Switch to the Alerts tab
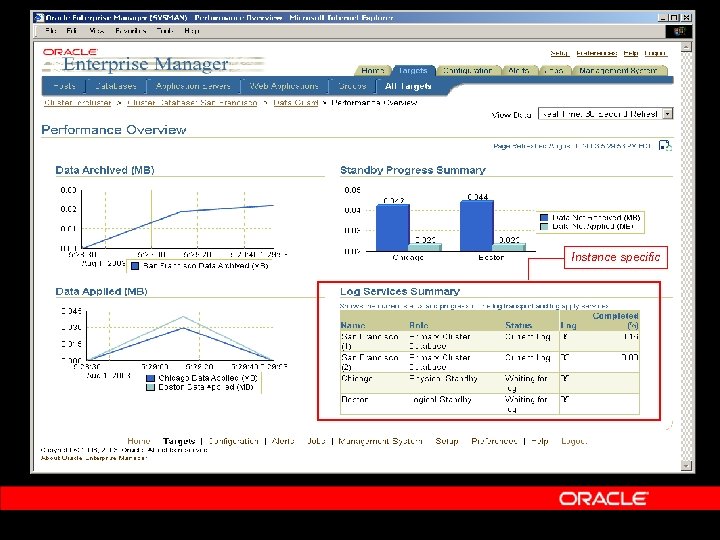 pyautogui.click(x=519, y=71)
